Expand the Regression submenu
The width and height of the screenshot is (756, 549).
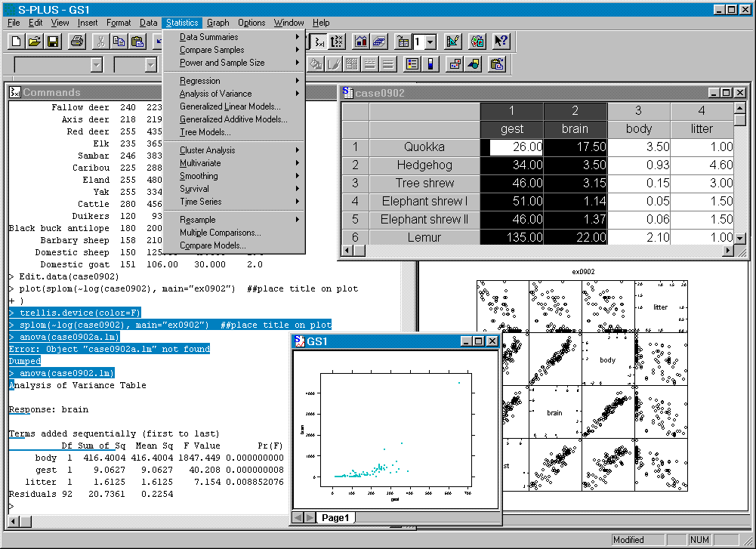tap(234, 81)
